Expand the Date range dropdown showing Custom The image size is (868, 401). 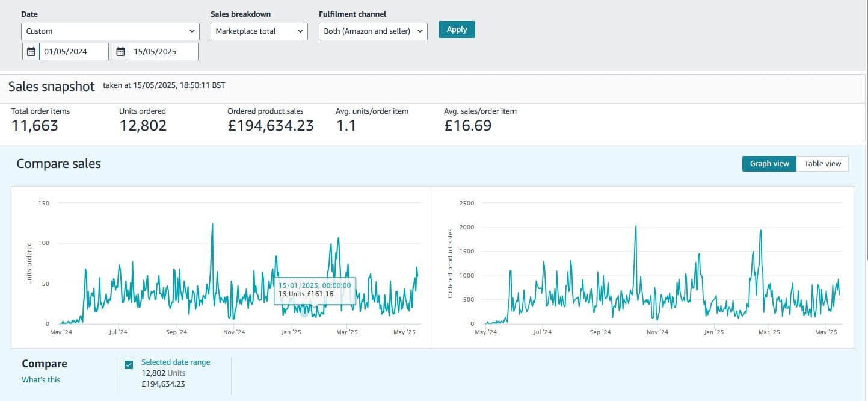pyautogui.click(x=109, y=31)
